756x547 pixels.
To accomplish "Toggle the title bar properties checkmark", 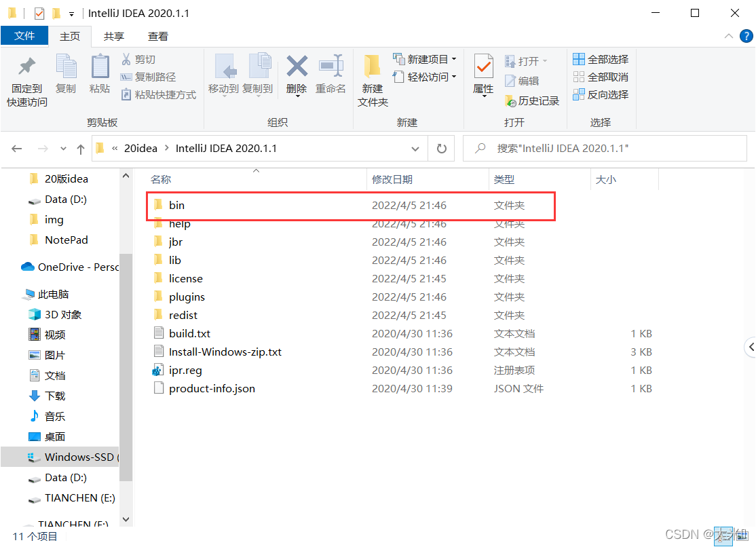I will click(x=39, y=14).
